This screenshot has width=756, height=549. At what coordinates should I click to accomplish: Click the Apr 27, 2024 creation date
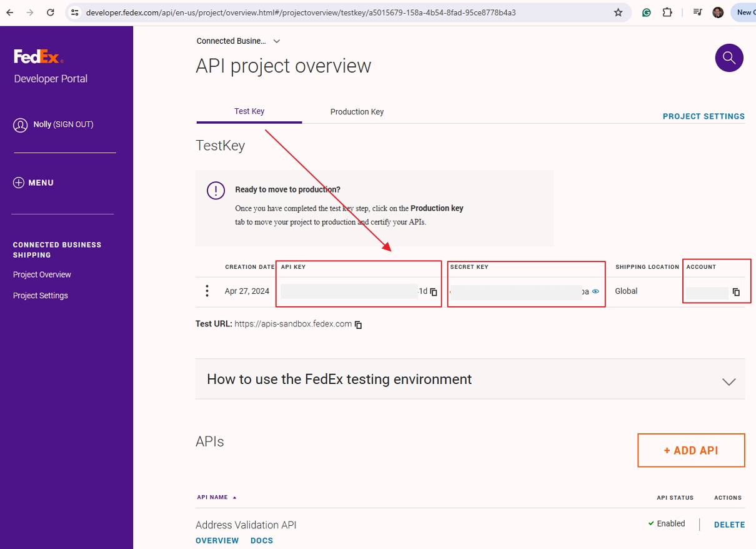tap(247, 291)
